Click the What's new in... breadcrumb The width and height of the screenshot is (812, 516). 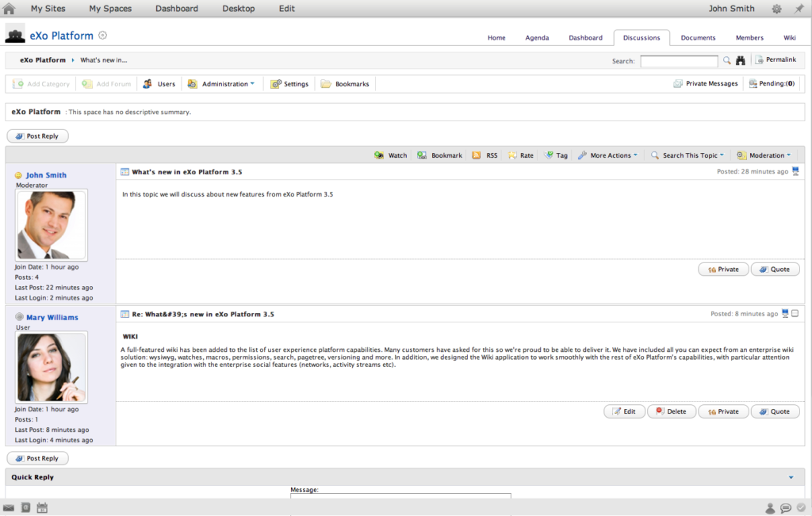pyautogui.click(x=104, y=60)
